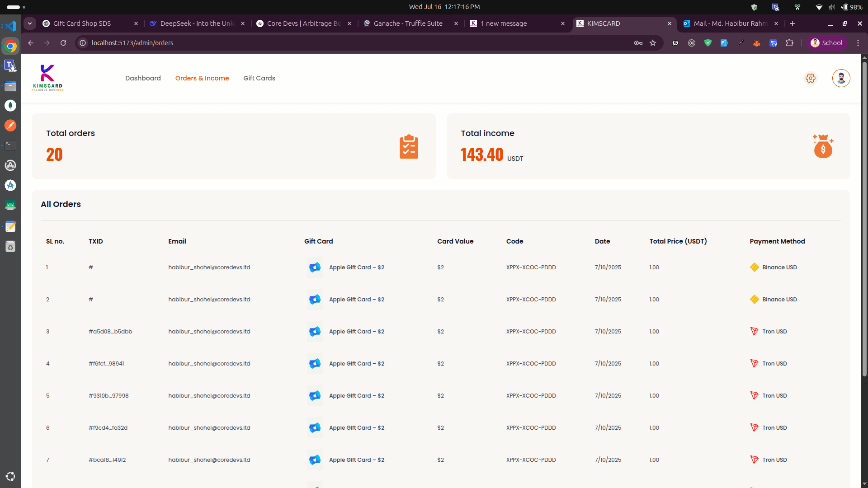868x488 pixels.
Task: Click the admin profile avatar
Action: click(841, 78)
